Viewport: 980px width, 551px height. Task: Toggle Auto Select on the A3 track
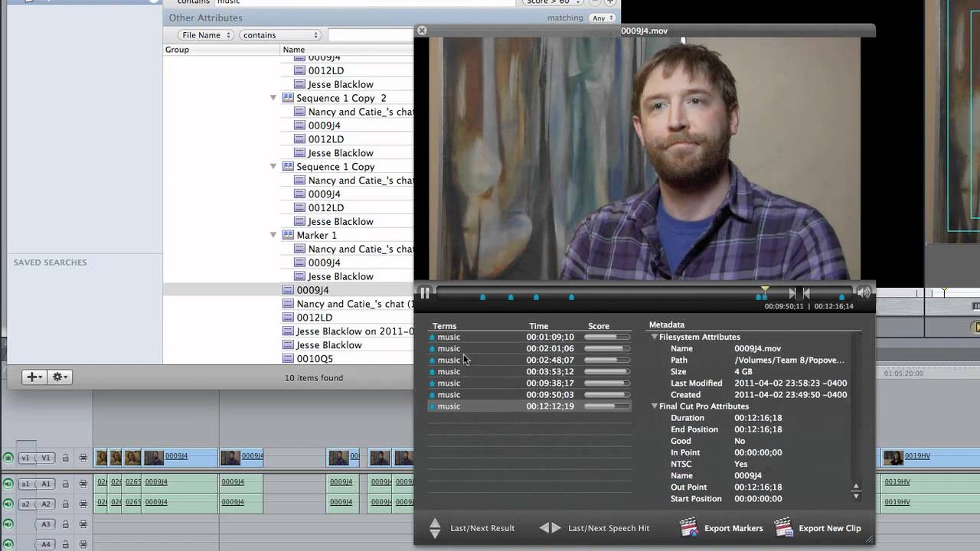pos(83,524)
